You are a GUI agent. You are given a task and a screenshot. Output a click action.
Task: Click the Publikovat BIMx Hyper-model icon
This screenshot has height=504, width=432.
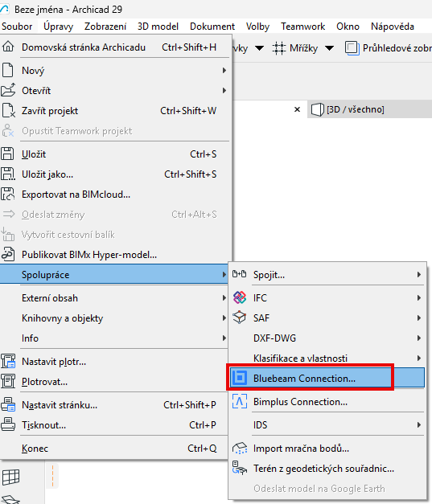point(8,254)
